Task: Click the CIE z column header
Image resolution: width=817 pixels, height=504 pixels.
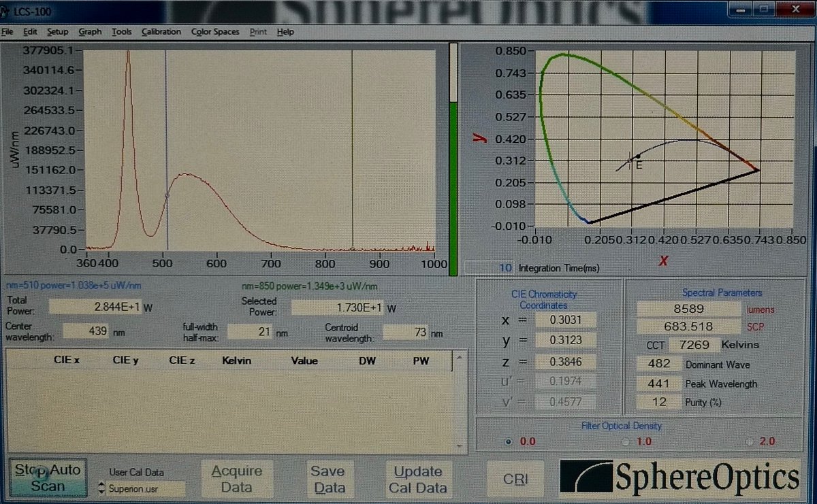Action: click(182, 360)
